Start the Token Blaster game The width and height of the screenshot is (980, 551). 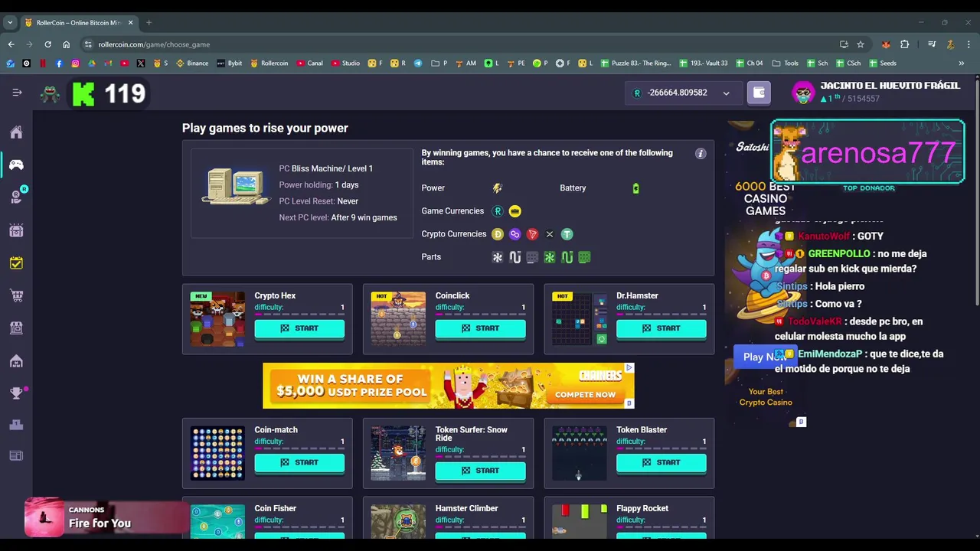tap(661, 463)
